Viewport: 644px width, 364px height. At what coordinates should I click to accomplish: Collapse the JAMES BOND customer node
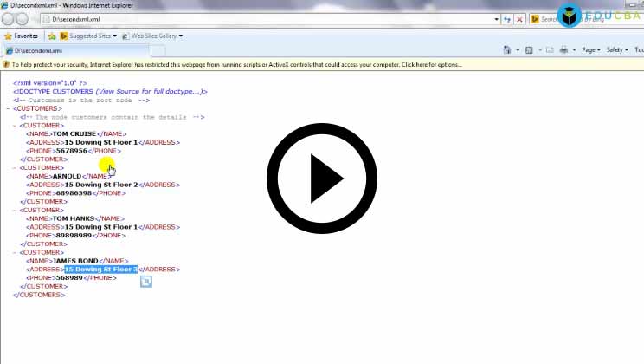[15, 252]
